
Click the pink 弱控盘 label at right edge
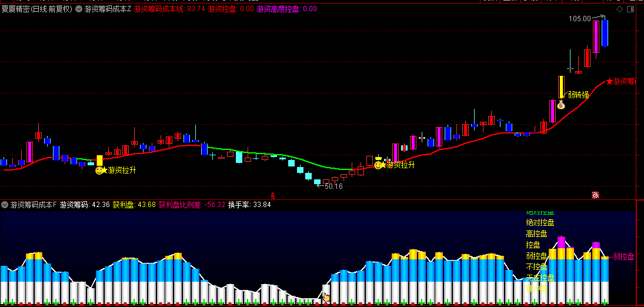pyautogui.click(x=623, y=257)
